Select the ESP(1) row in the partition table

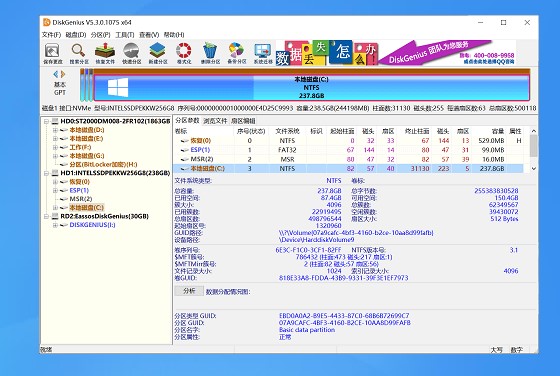coord(348,150)
